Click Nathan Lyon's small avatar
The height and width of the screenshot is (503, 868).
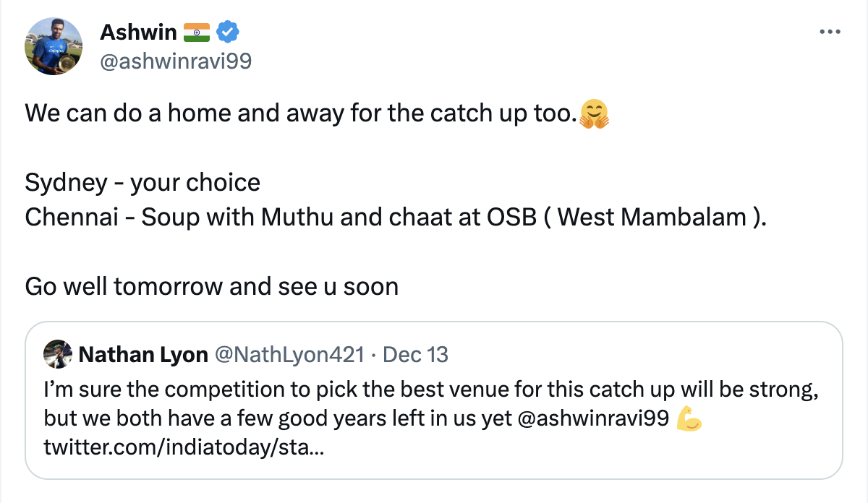point(56,354)
